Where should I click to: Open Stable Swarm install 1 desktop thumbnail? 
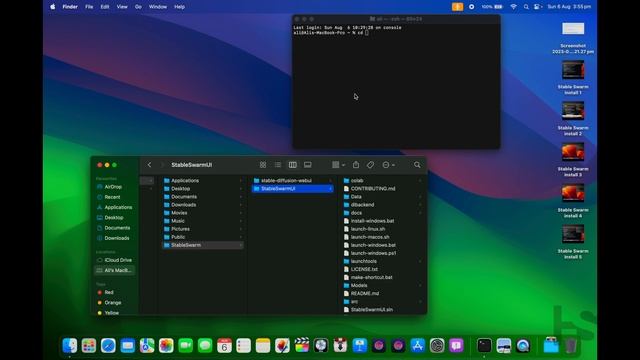[573, 70]
